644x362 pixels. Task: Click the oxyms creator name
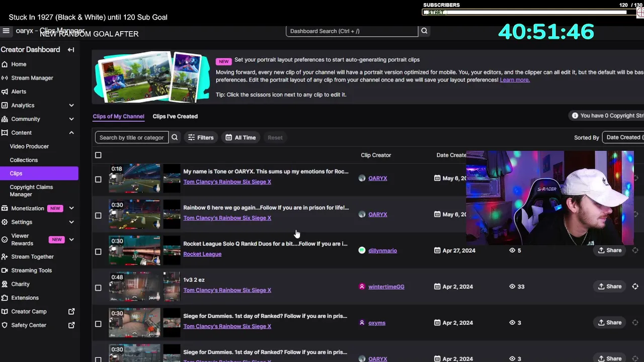point(377,323)
